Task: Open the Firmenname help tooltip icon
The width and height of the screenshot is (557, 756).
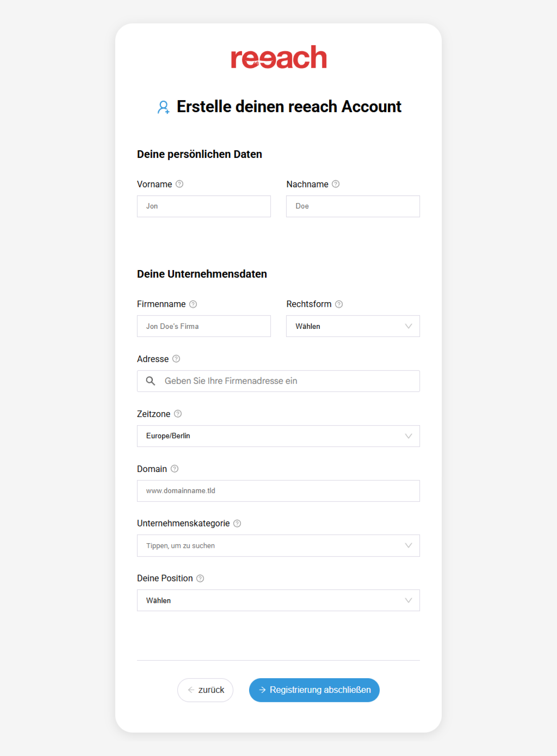Action: click(x=193, y=304)
